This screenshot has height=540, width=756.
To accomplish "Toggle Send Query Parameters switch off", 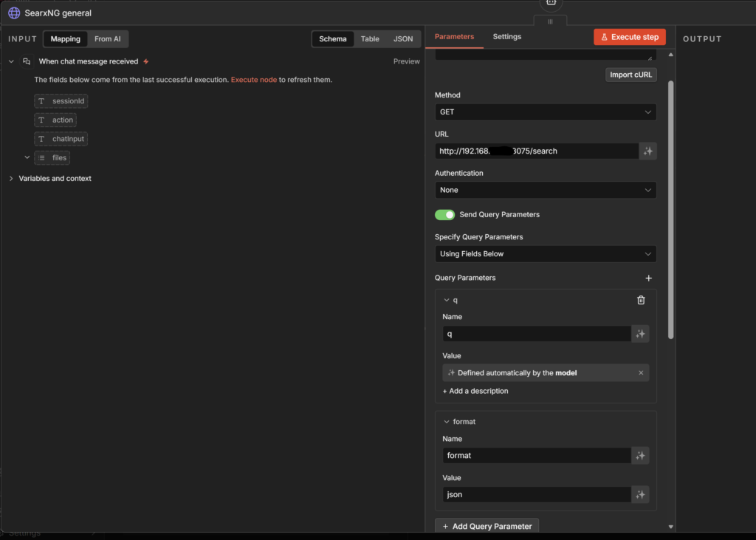I will (x=444, y=215).
